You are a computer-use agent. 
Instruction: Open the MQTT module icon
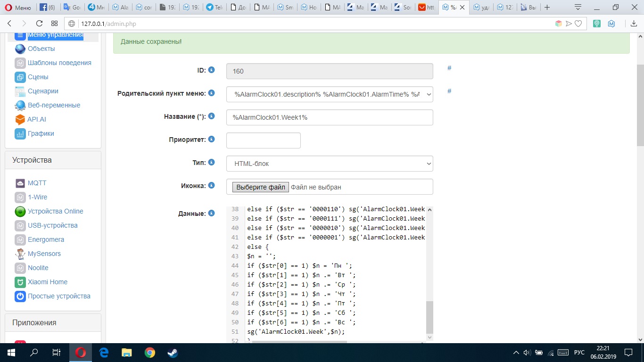coord(20,183)
